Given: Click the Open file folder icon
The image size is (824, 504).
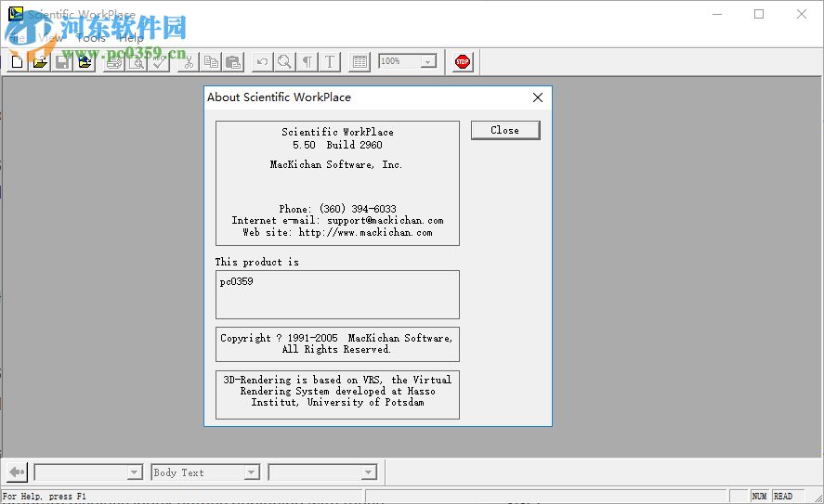Looking at the screenshot, I should [x=39, y=62].
